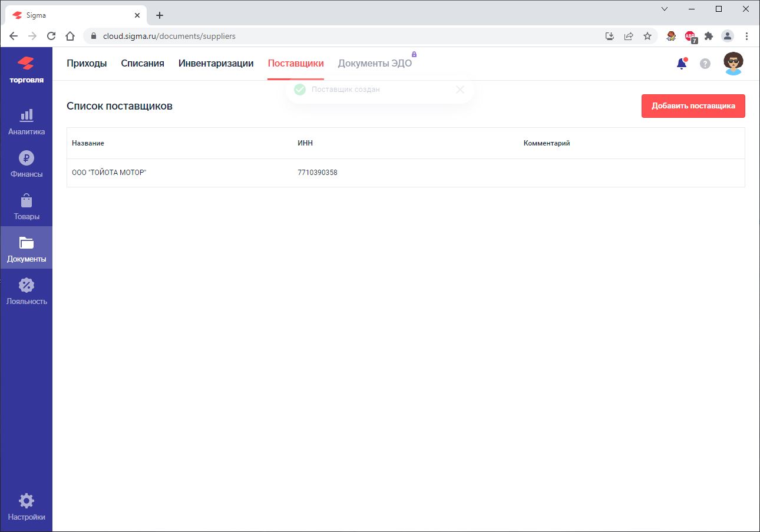Switch to the Списания tab
Screen dimensions: 760x532
(143, 64)
